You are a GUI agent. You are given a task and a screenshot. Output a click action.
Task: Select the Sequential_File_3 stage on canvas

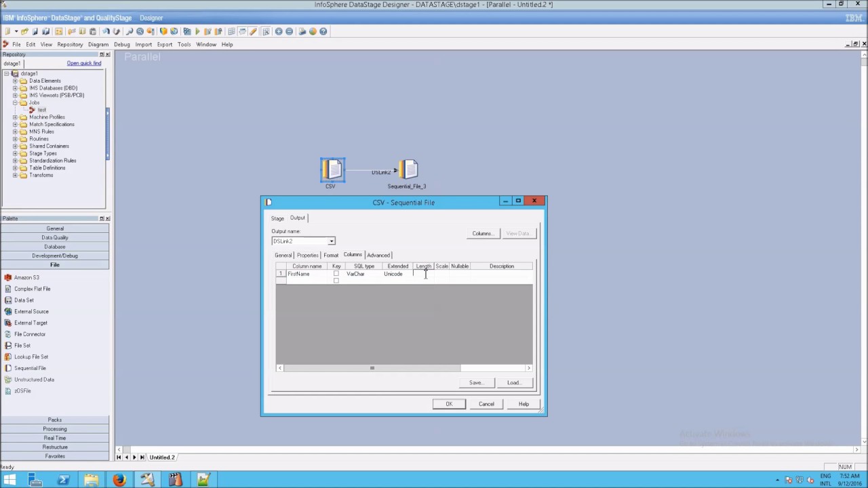click(x=408, y=169)
